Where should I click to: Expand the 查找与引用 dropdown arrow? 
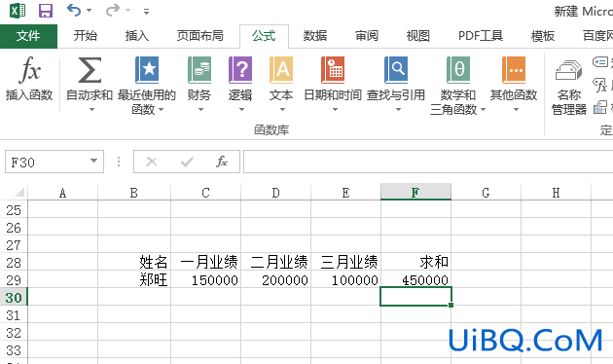click(398, 110)
